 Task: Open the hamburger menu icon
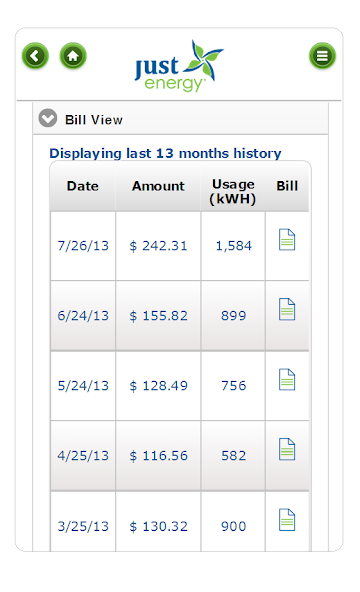point(322,56)
